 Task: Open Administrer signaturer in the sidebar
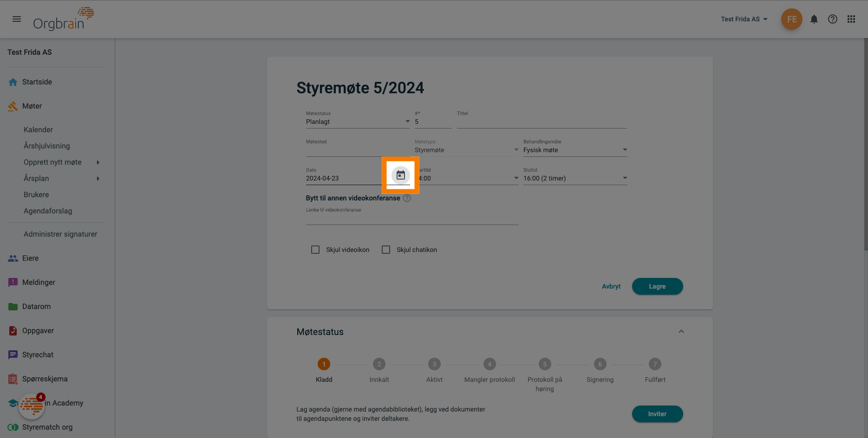pos(60,234)
